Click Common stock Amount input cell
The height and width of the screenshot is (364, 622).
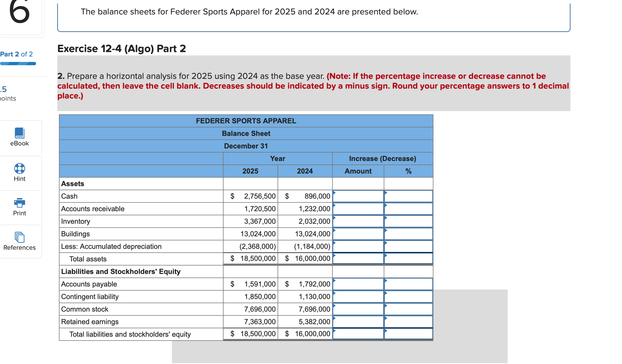[x=358, y=309]
